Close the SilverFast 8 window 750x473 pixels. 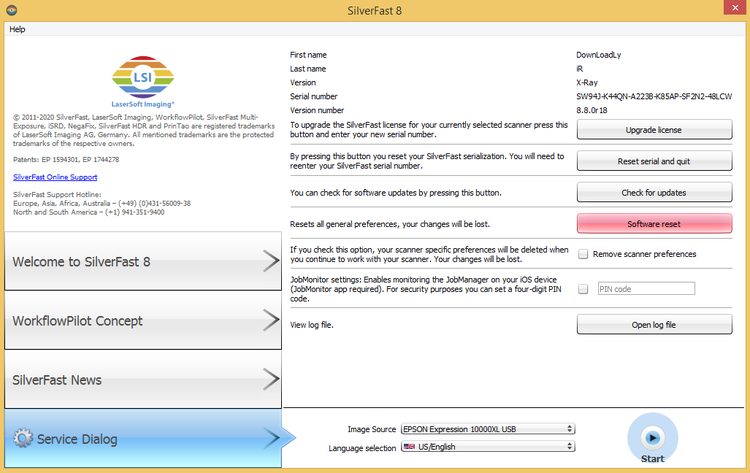[726, 9]
